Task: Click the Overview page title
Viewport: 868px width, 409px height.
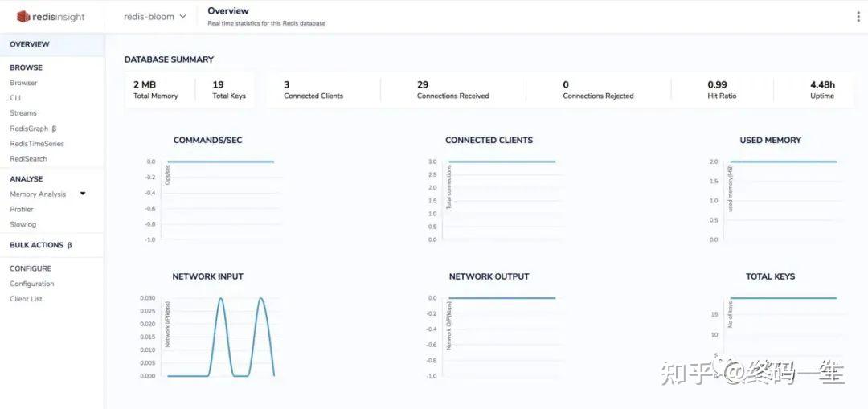Action: tap(228, 11)
